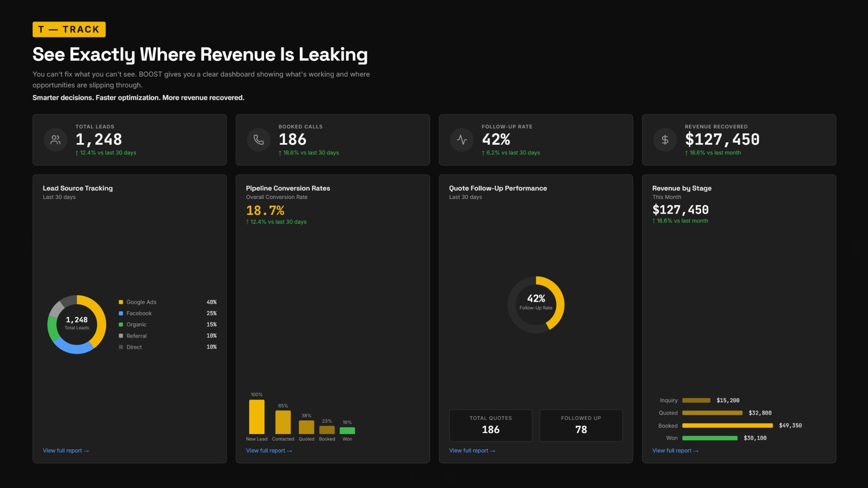Click the Revenue by Stage title
The width and height of the screenshot is (868, 488).
tap(682, 188)
